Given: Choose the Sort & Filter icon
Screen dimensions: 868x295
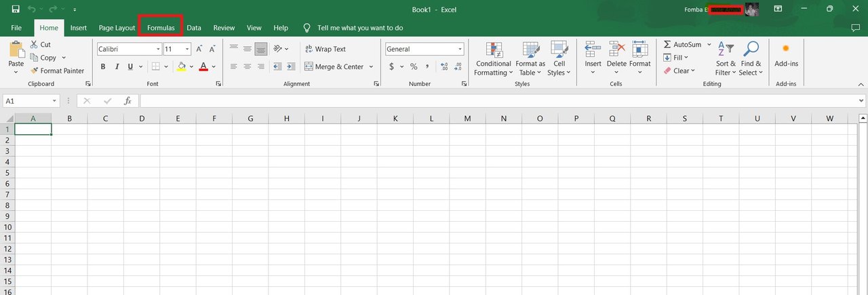Looking at the screenshot, I should point(726,50).
